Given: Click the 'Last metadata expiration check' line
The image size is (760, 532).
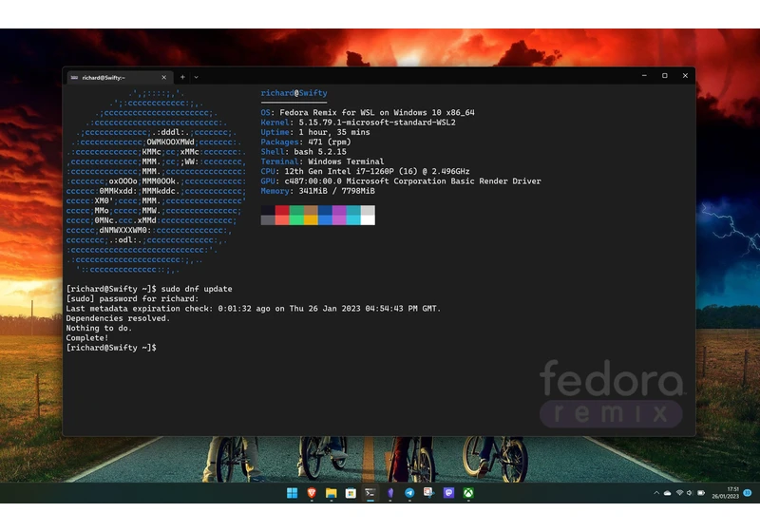Looking at the screenshot, I should [254, 308].
